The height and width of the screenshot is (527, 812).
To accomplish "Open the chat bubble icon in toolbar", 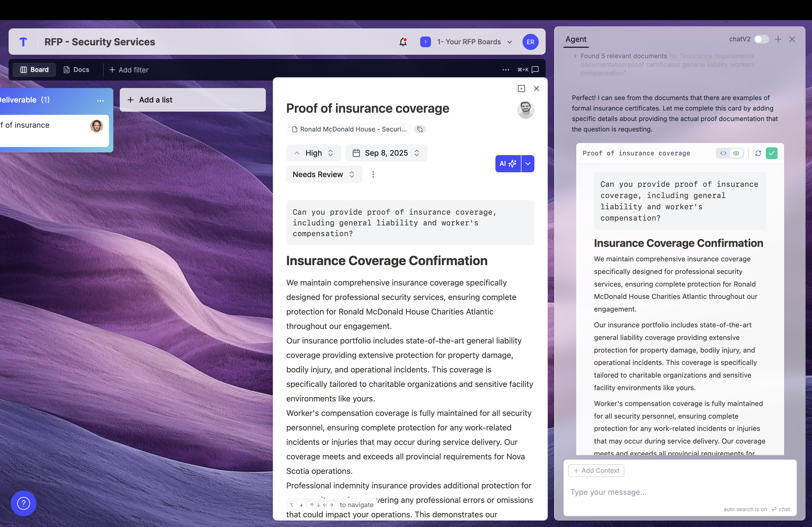I will [x=535, y=69].
